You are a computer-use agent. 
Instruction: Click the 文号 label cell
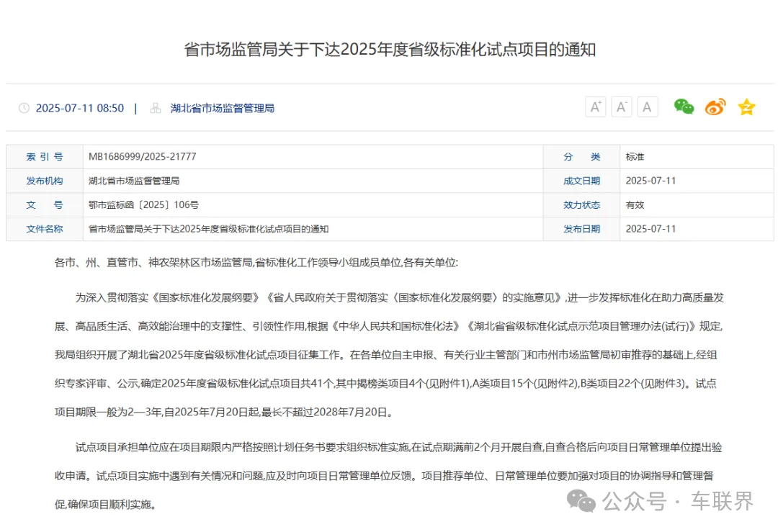click(45, 204)
